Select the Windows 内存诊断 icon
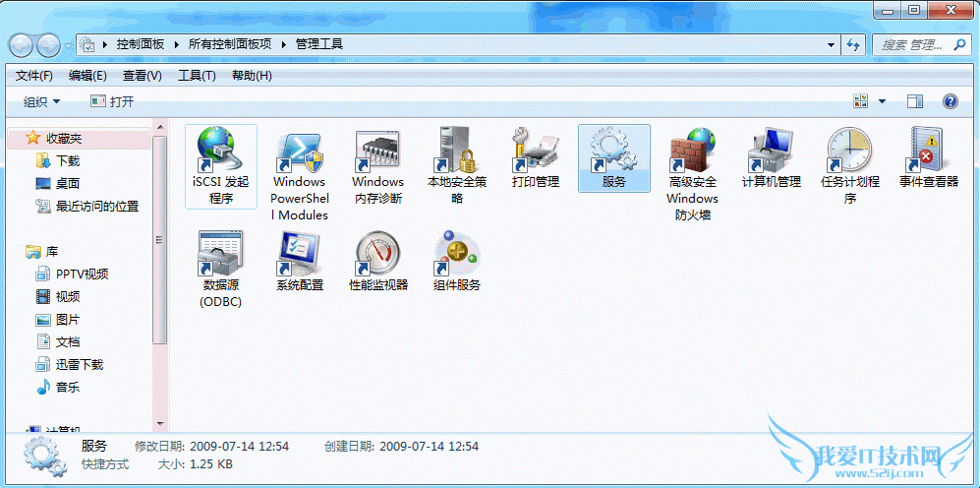 coord(377,152)
